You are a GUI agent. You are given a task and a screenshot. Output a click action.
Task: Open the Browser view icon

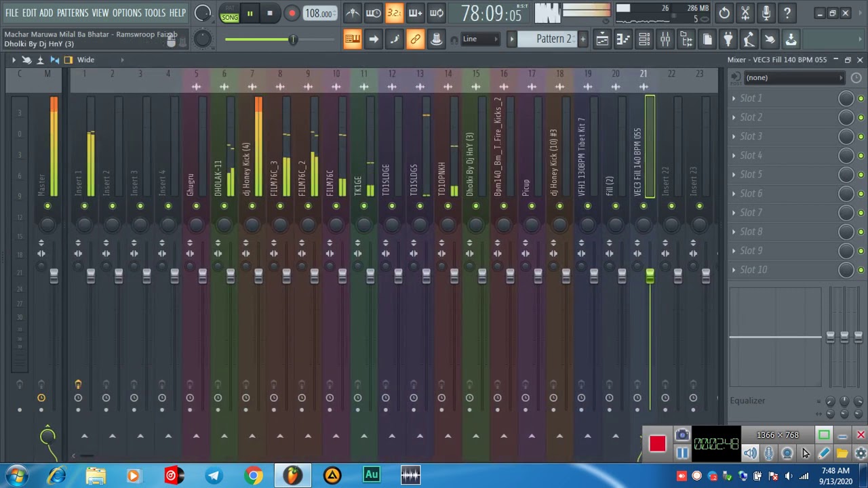(686, 40)
